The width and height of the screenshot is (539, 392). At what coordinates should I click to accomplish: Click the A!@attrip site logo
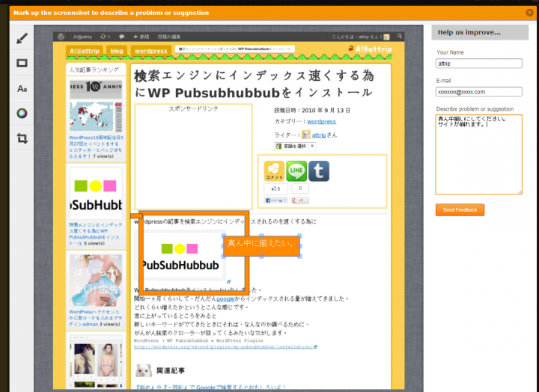pos(370,49)
